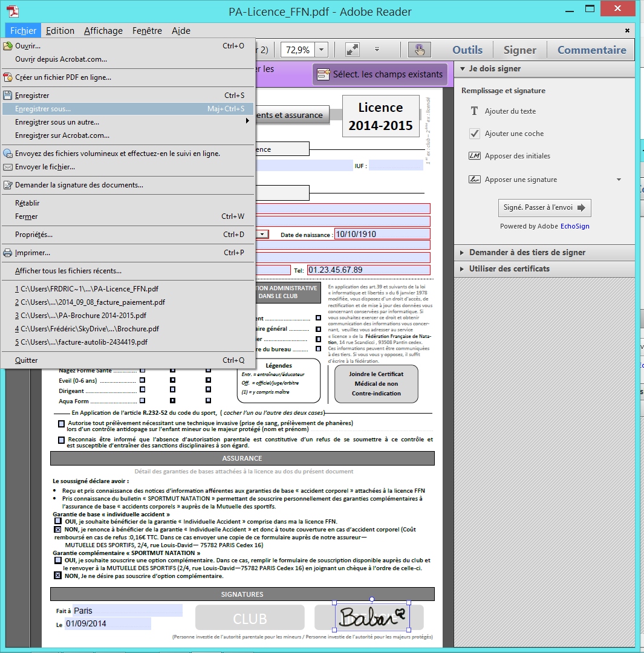Choose Quitter from the Fichier menu
644x653 pixels.
pos(128,360)
